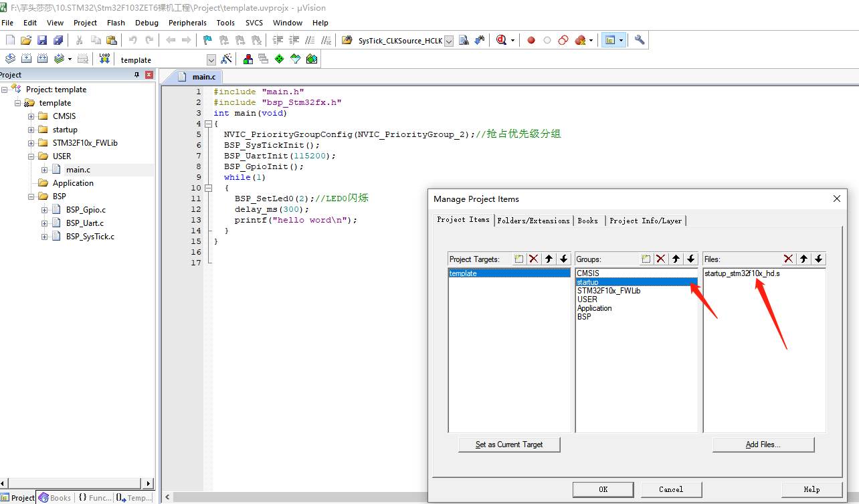Expand the CMSIS group in project tree

pos(31,116)
